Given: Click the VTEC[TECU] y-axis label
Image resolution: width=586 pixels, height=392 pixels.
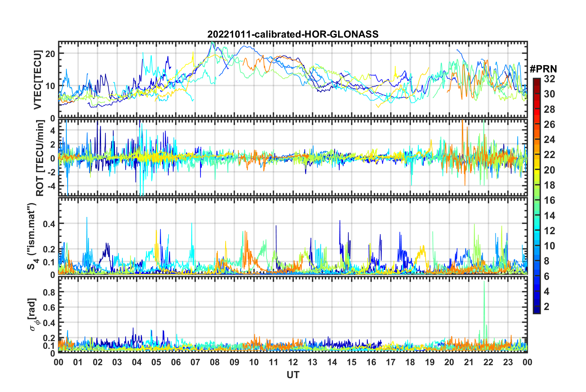Looking at the screenshot, I should pos(38,80).
